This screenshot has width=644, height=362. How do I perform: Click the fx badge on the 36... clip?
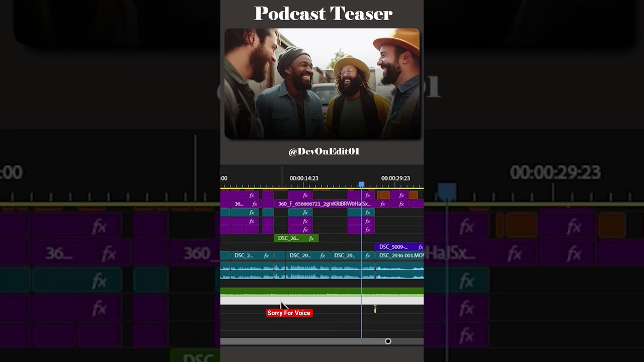coord(255,204)
